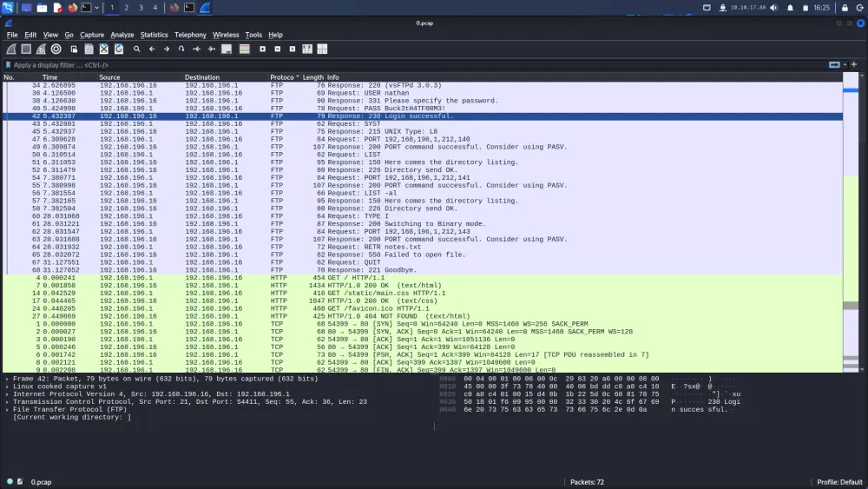Zoom in the packet text
The height and width of the screenshot is (489, 868).
pyautogui.click(x=262, y=50)
